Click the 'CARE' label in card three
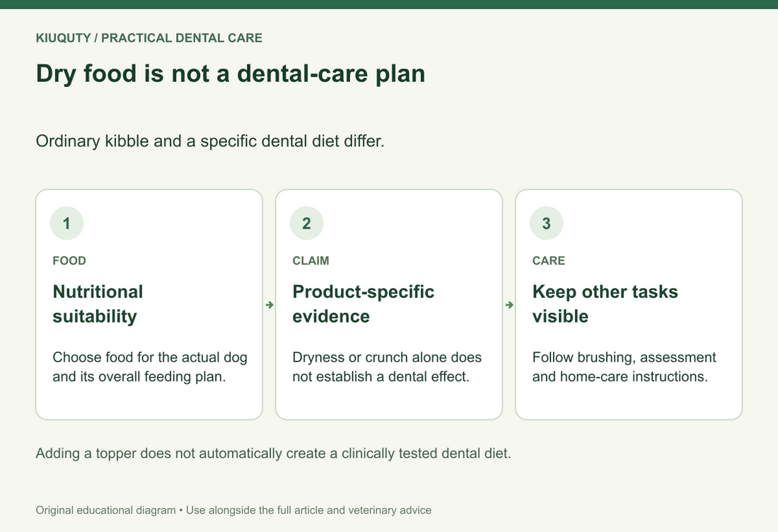The height and width of the screenshot is (532, 778). 549,261
